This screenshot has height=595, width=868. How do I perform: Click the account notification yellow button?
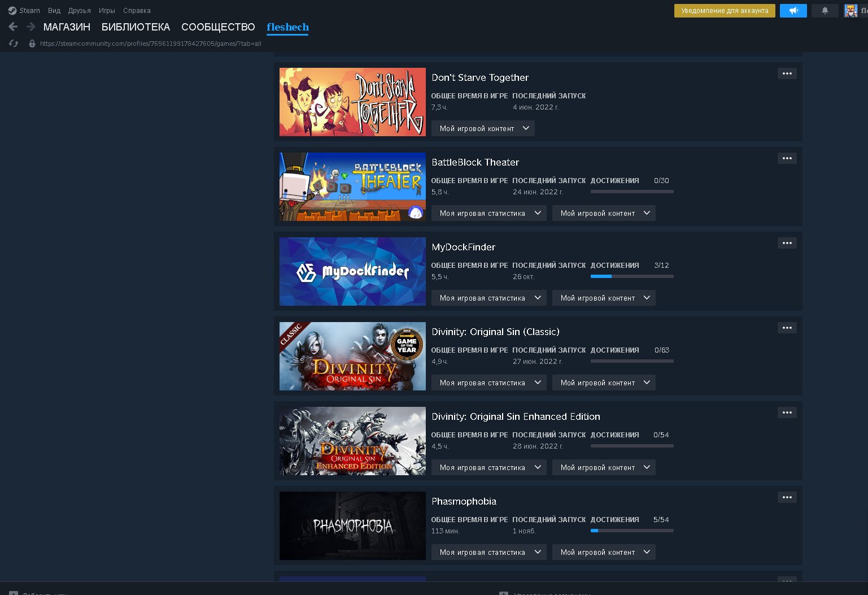725,11
